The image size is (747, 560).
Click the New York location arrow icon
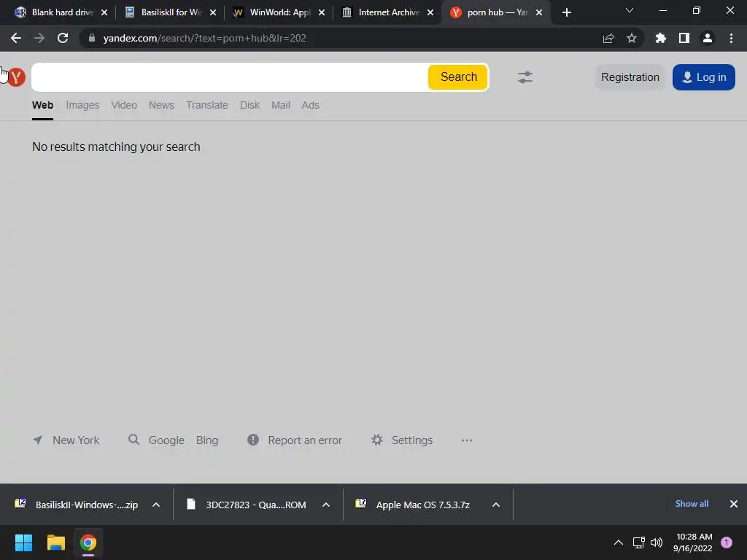38,440
